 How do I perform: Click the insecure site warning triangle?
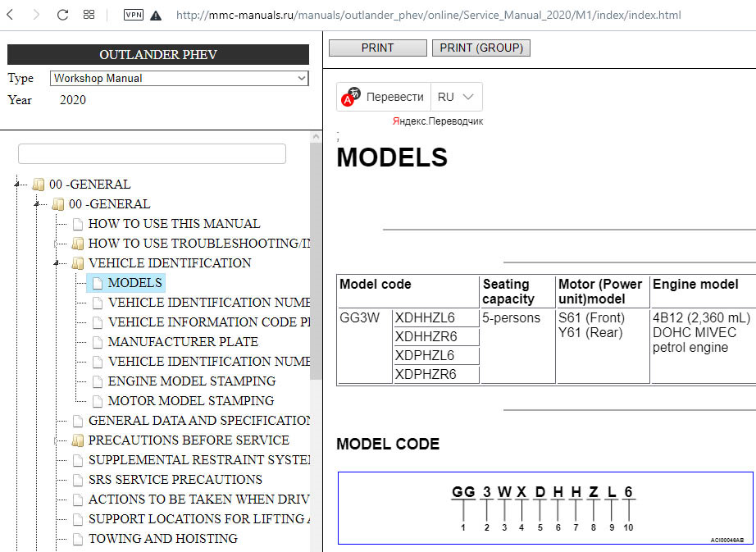(156, 16)
